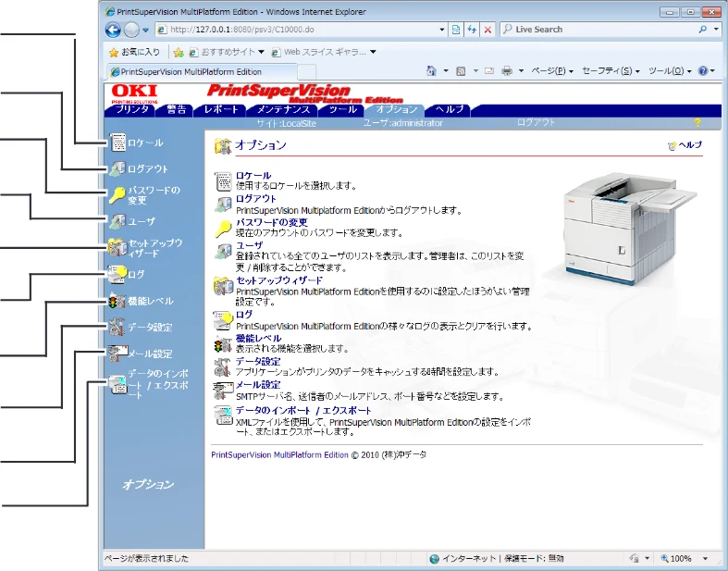Click the Setup Wizard icon in the sidebar
The width and height of the screenshot is (728, 571).
(117, 248)
